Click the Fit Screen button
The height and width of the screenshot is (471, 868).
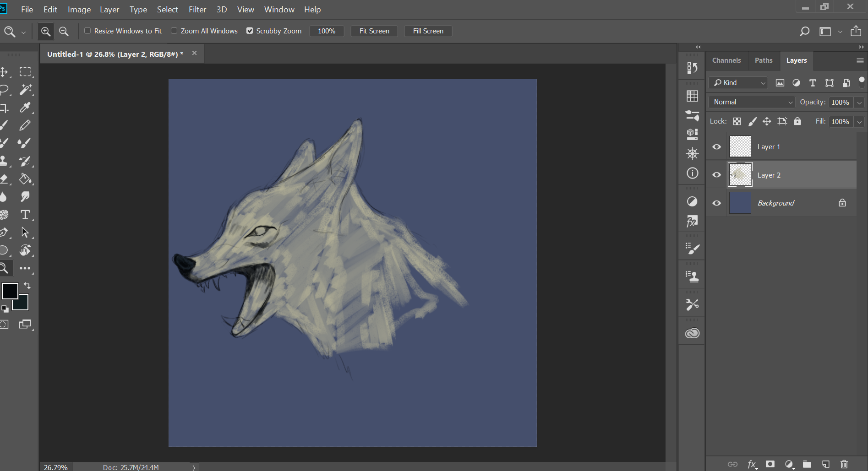pos(374,31)
